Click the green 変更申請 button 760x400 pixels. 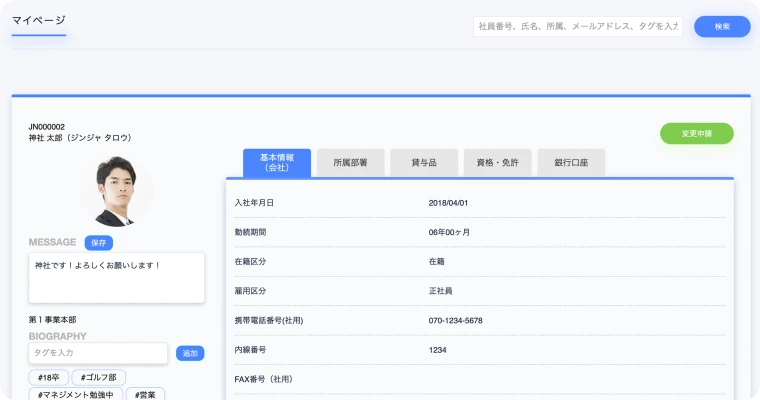point(696,133)
